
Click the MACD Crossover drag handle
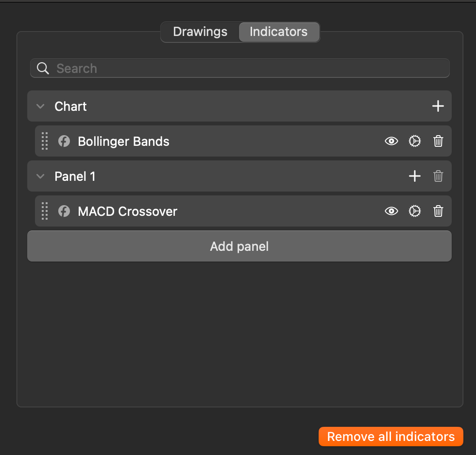(x=45, y=211)
